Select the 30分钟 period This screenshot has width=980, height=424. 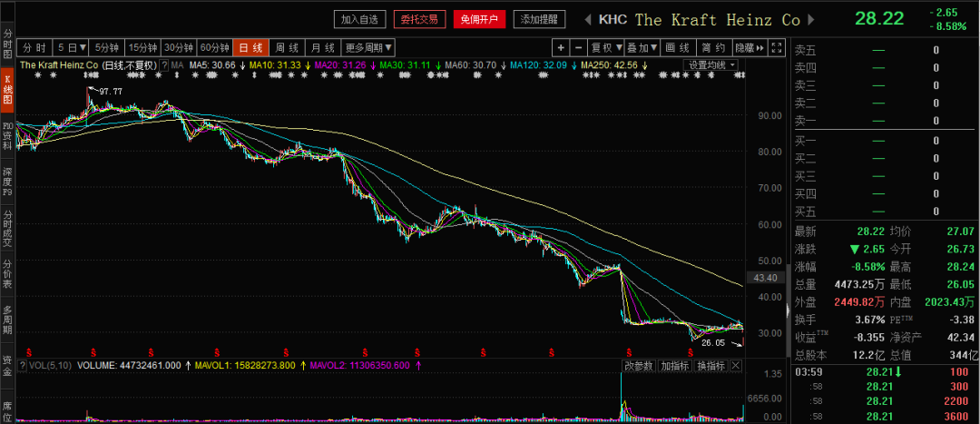coord(180,47)
